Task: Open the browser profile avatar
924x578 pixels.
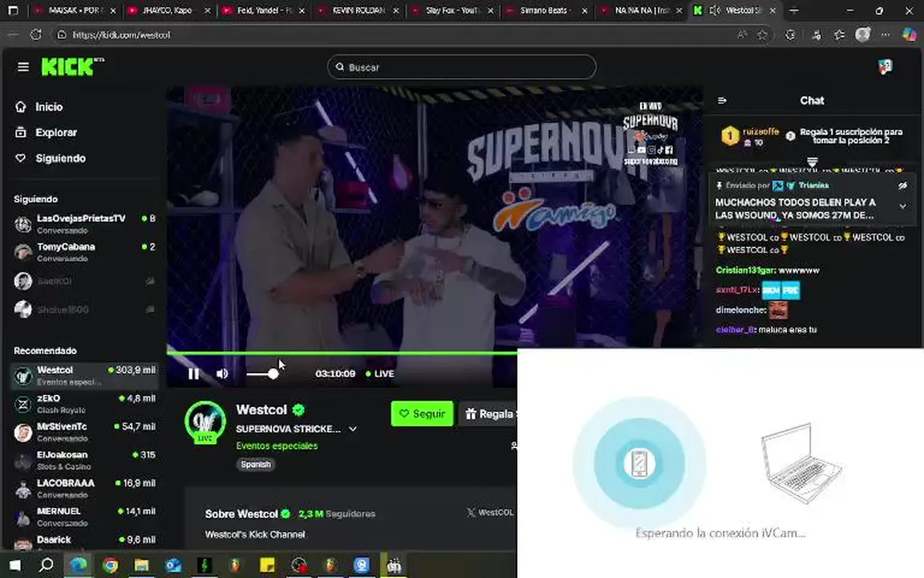Action: point(863,35)
